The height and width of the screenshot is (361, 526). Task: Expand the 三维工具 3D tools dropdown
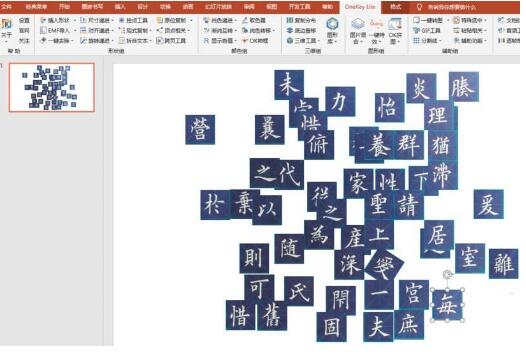coord(318,41)
